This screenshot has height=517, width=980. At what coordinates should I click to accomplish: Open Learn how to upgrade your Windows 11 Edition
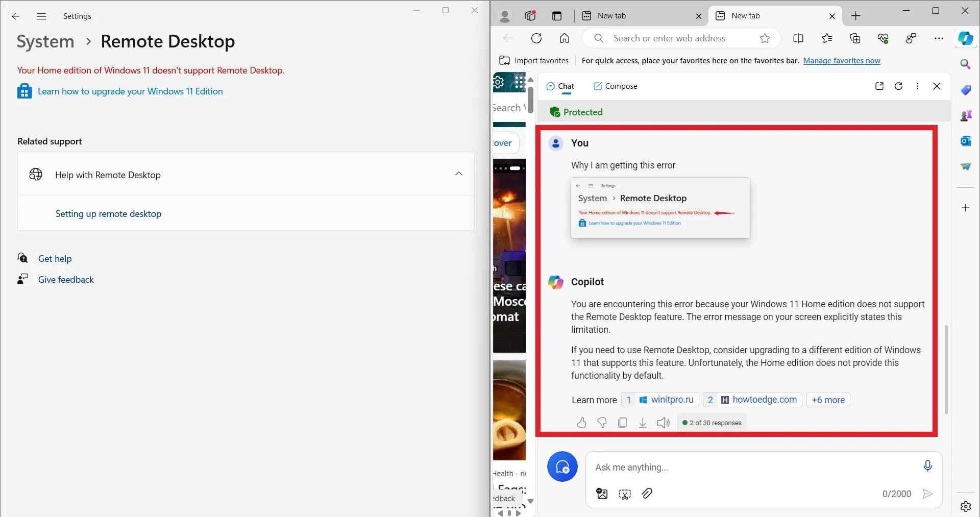(131, 92)
